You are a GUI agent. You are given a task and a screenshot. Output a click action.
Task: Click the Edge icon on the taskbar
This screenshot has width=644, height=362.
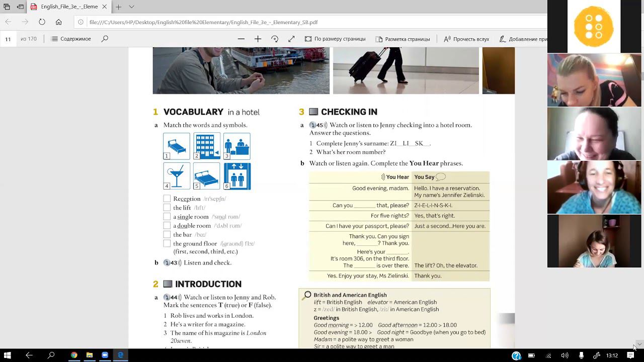120,355
